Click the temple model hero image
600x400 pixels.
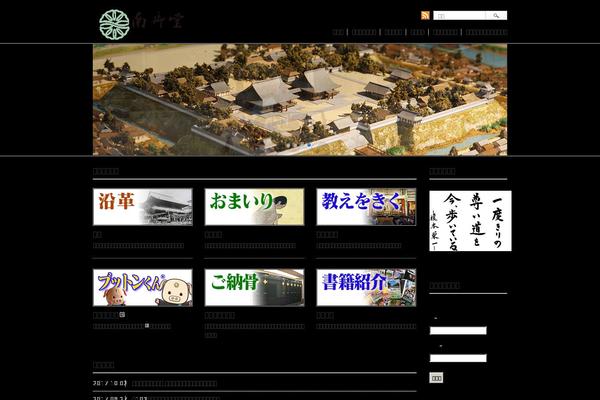[300, 100]
